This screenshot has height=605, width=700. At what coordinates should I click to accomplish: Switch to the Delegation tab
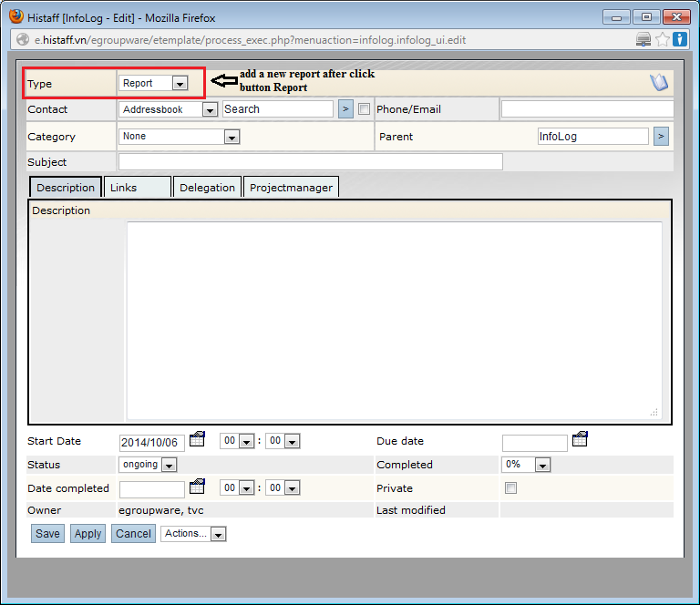(207, 187)
